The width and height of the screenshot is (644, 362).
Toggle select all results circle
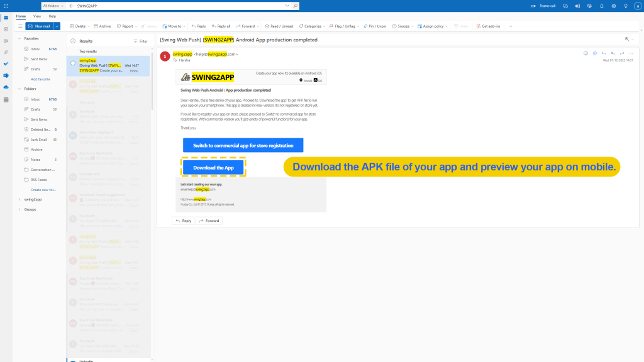coord(73,41)
